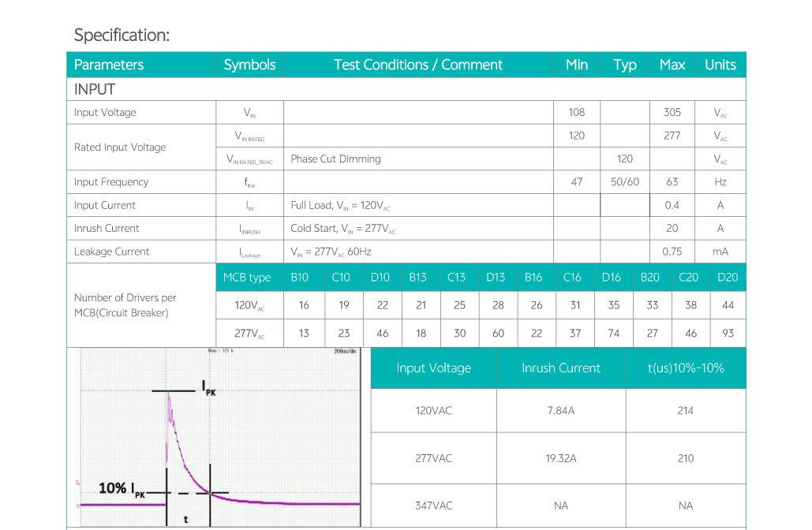Select the "MCB type" header cell

[x=247, y=278]
